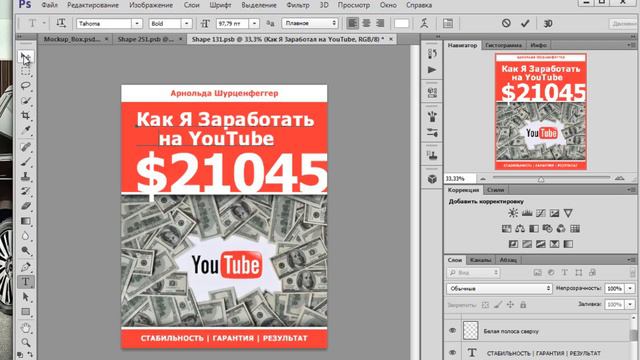The height and width of the screenshot is (360, 640).
Task: Open the 'Фильтр' menu
Action: 298,5
